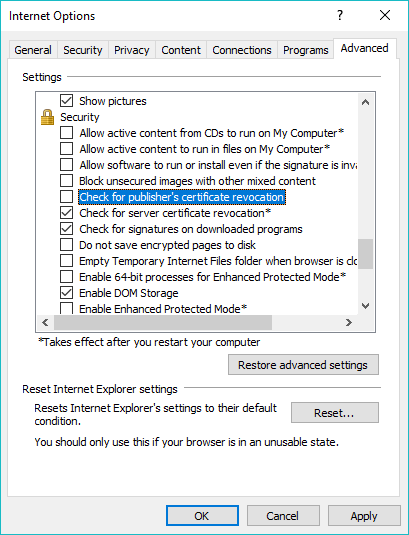
Task: Tick Do not save encrypted pages to disk
Action: pos(67,245)
